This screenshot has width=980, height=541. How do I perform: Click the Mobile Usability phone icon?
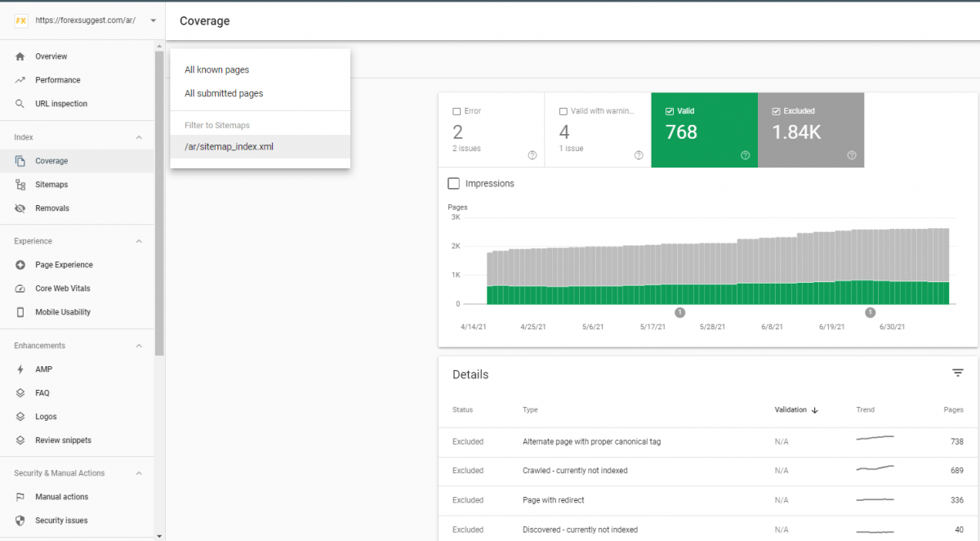pyautogui.click(x=20, y=312)
